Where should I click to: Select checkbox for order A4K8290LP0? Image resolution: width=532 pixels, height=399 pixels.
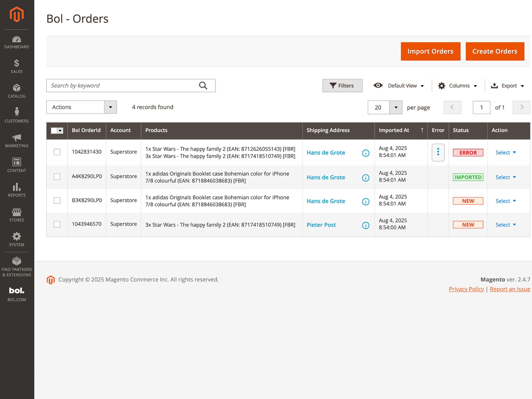57,177
